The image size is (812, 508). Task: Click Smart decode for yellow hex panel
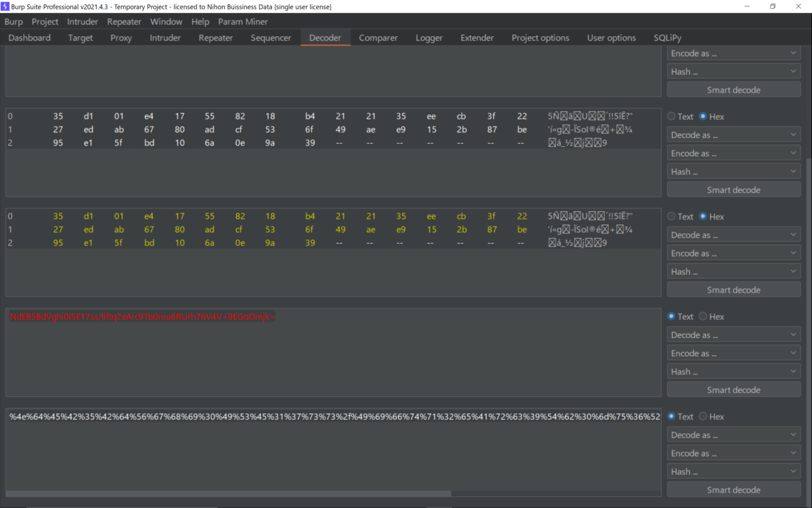(x=734, y=290)
